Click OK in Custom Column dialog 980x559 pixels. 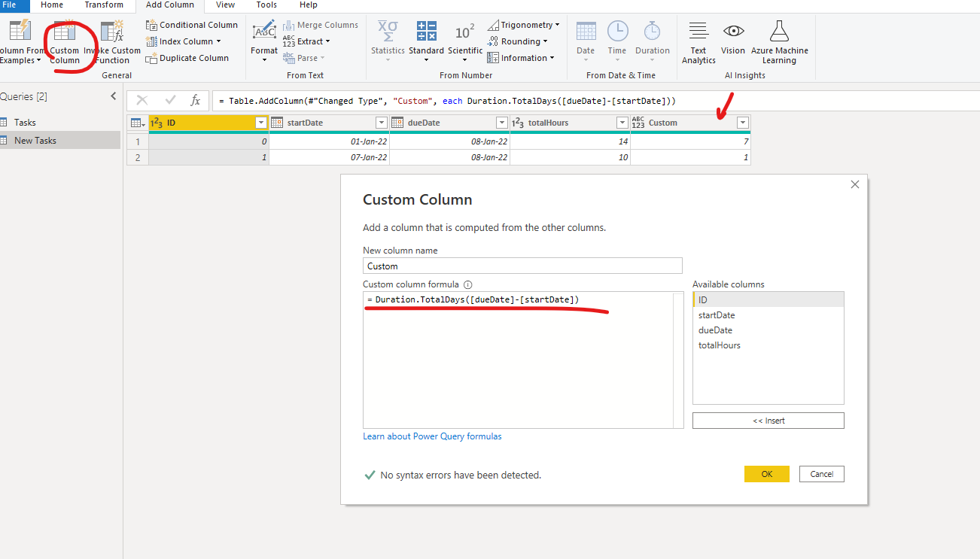click(767, 474)
